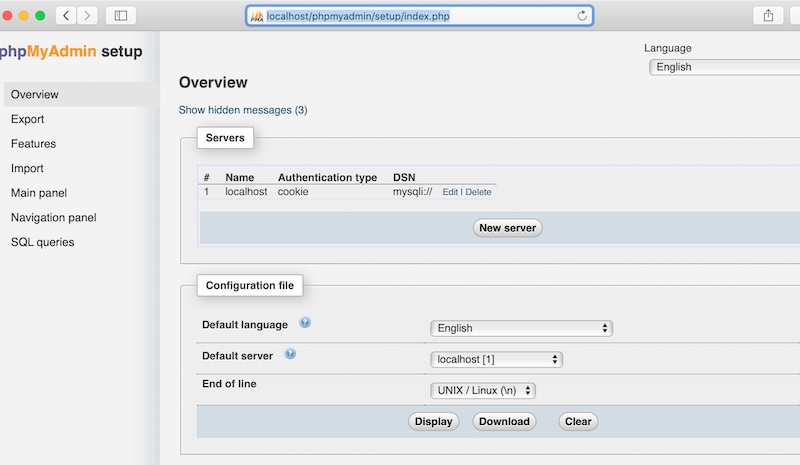Open the Safari share icon
The height and width of the screenshot is (465, 800).
tap(768, 16)
